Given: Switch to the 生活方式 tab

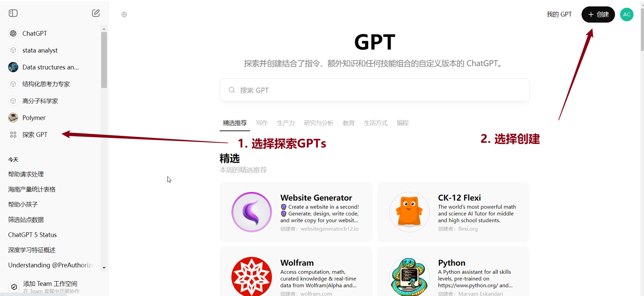Looking at the screenshot, I should click(375, 123).
